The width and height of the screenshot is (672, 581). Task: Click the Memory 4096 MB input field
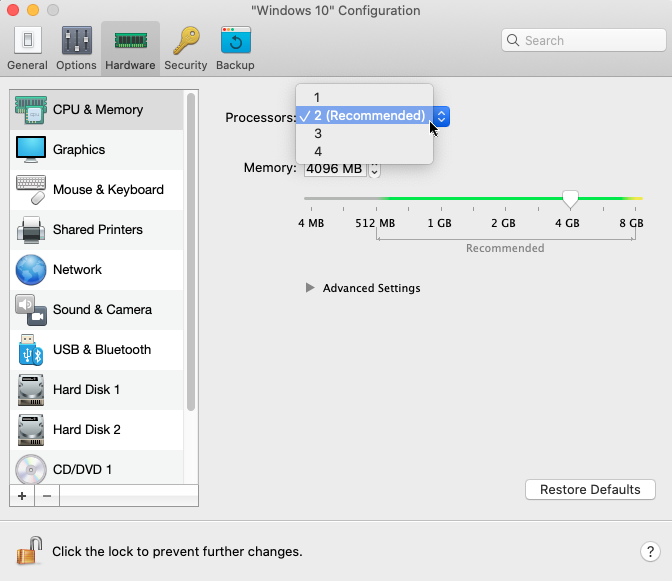(335, 169)
